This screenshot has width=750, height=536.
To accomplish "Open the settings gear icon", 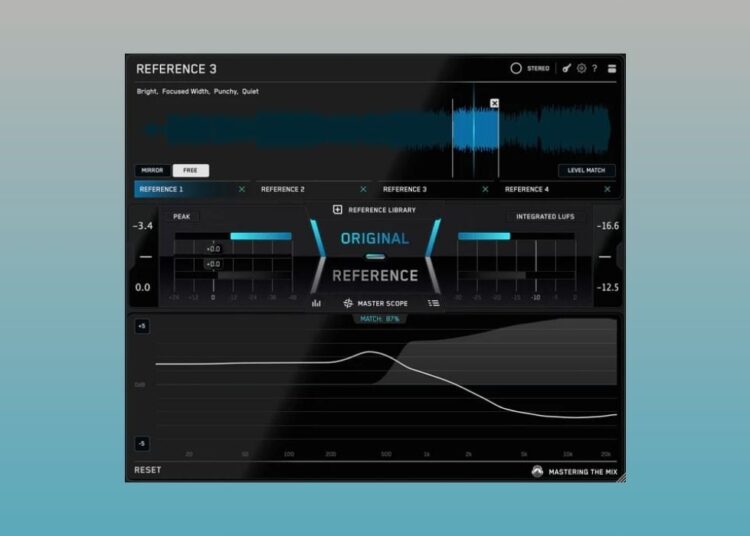I will pyautogui.click(x=581, y=68).
